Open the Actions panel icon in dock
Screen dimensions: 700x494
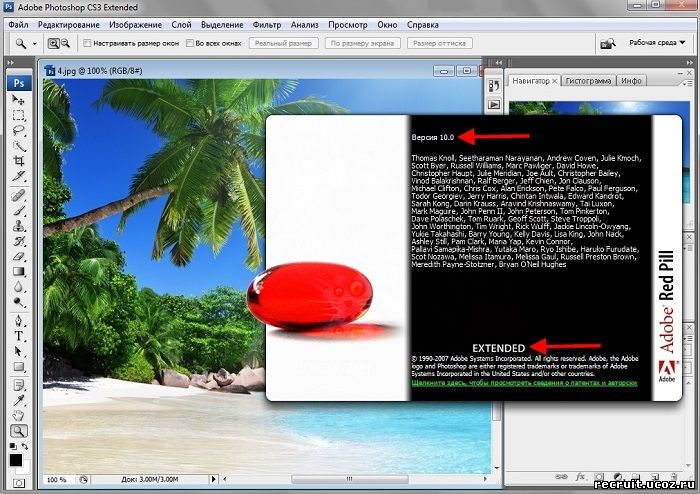tap(494, 104)
